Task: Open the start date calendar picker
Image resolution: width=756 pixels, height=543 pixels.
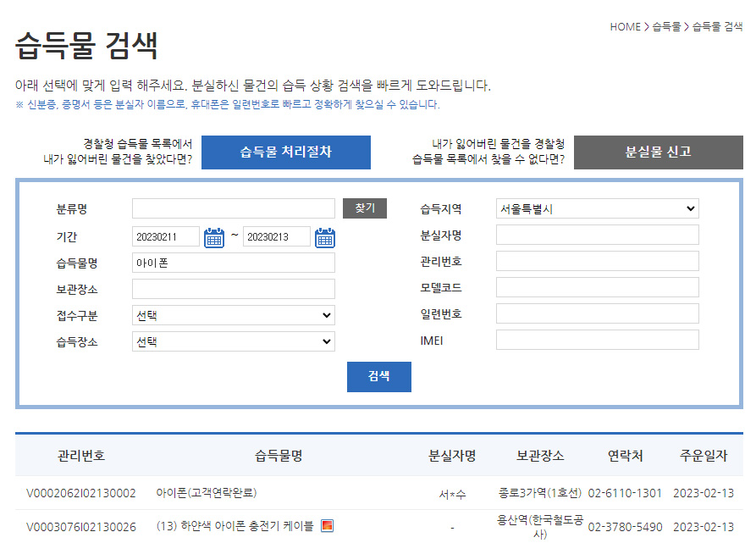Action: point(214,238)
